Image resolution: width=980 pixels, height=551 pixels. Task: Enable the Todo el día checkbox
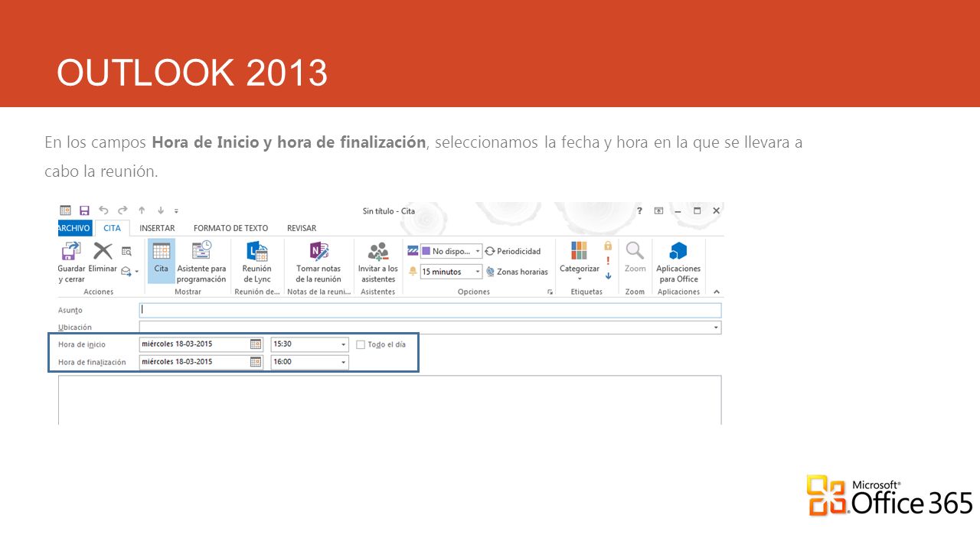coord(361,344)
